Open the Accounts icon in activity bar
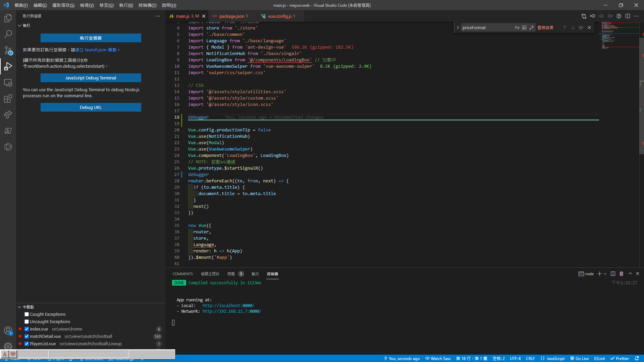 click(x=8, y=331)
